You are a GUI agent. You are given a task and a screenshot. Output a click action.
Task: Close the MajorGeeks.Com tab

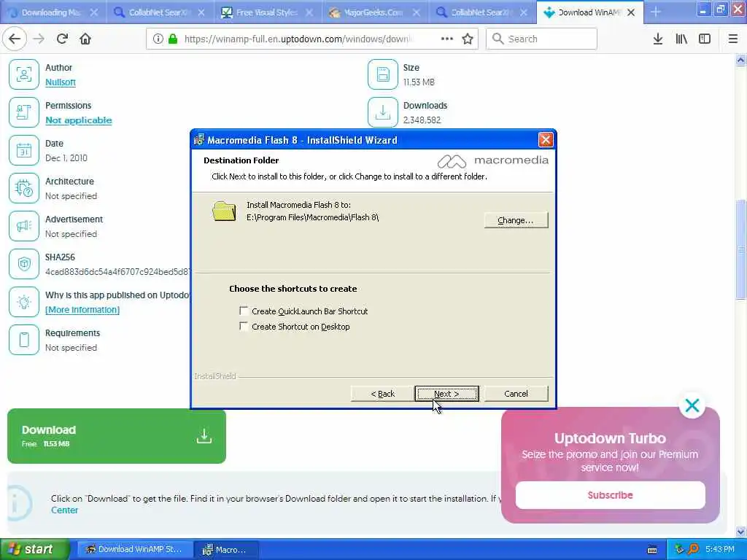point(417,12)
